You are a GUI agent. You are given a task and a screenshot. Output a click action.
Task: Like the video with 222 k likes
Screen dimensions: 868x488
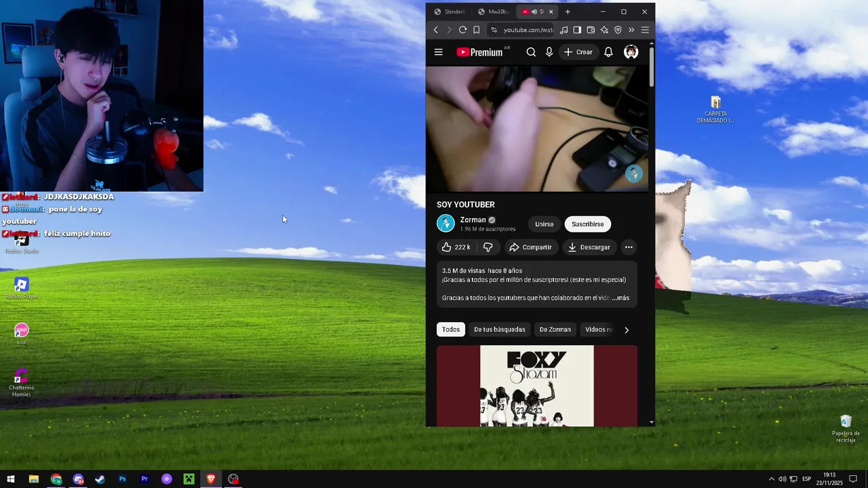(456, 247)
